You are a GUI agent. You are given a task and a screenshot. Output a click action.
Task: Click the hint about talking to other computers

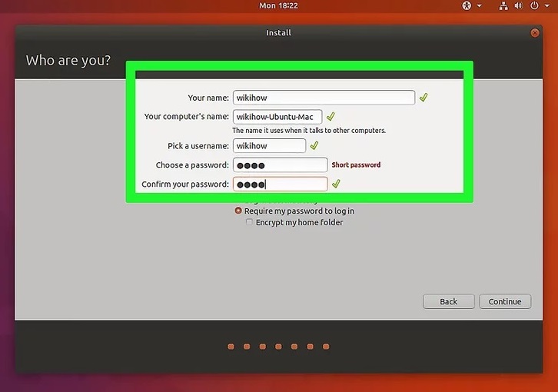309,131
